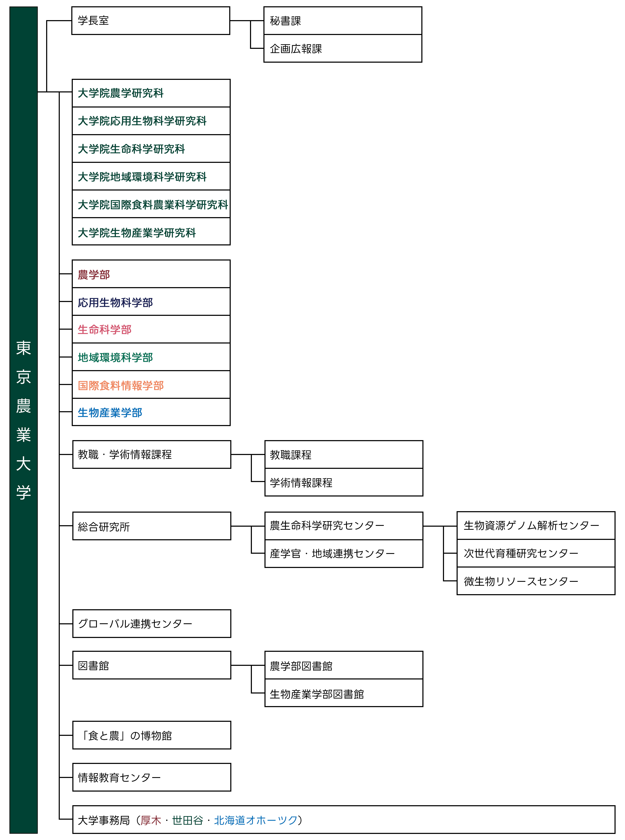
Task: Open 生物産業学部図書館 box
Action: pyautogui.click(x=343, y=694)
